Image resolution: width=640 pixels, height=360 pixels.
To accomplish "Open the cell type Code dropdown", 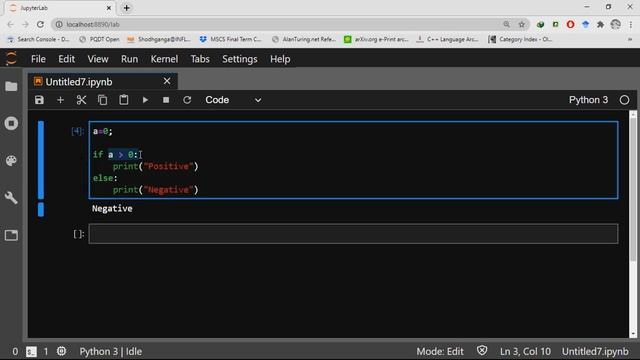I will click(x=233, y=100).
